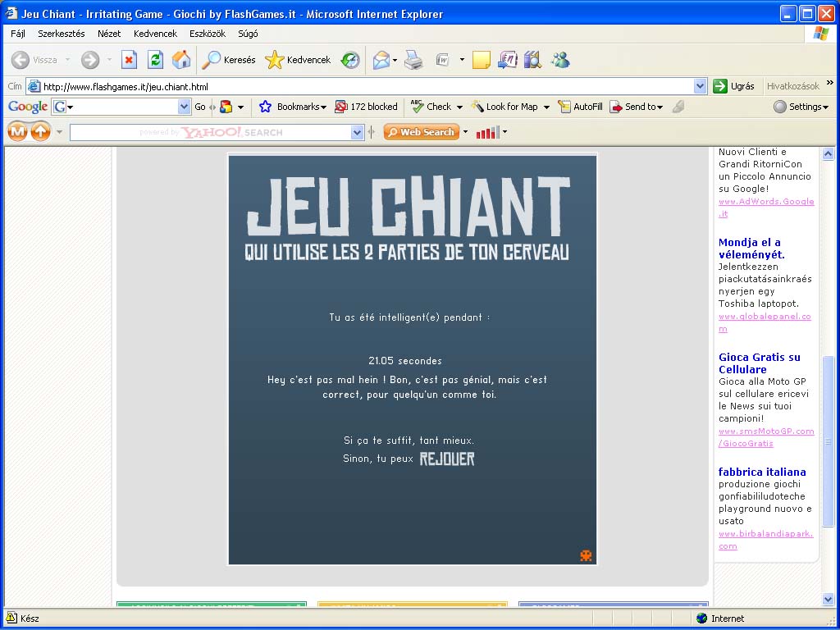Open Keresés search magnifier

pos(229,60)
